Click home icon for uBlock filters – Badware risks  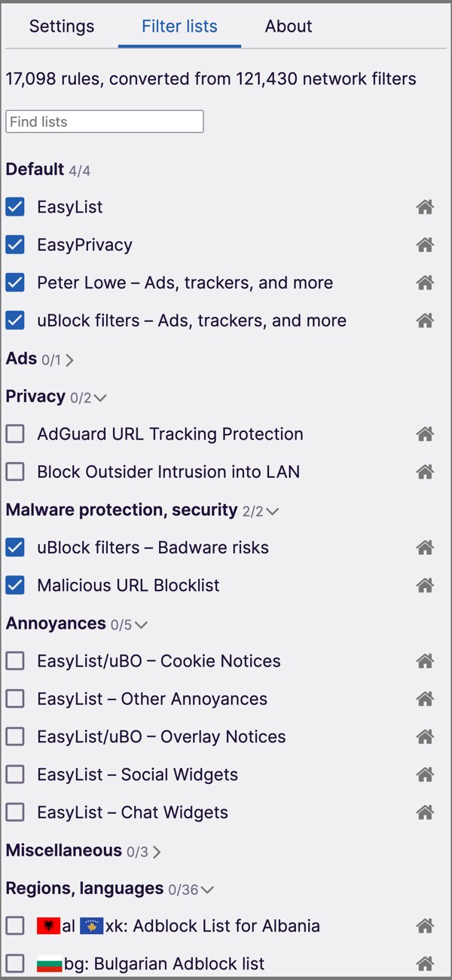425,548
